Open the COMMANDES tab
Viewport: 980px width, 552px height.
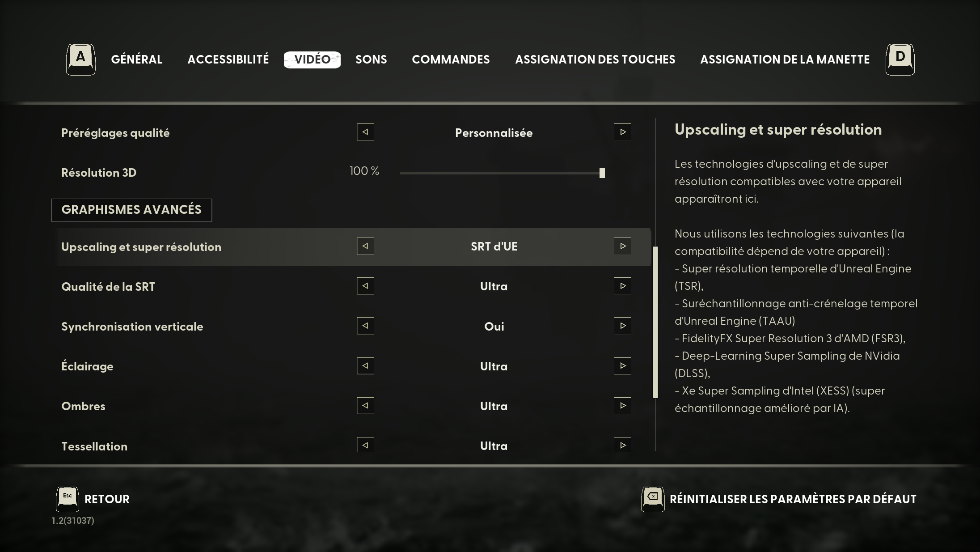(x=451, y=59)
